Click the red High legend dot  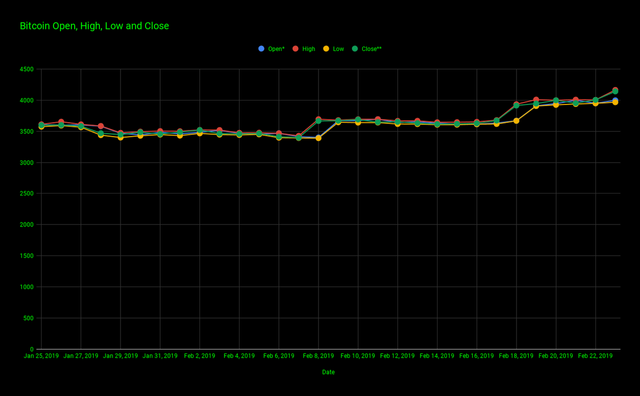pos(296,49)
